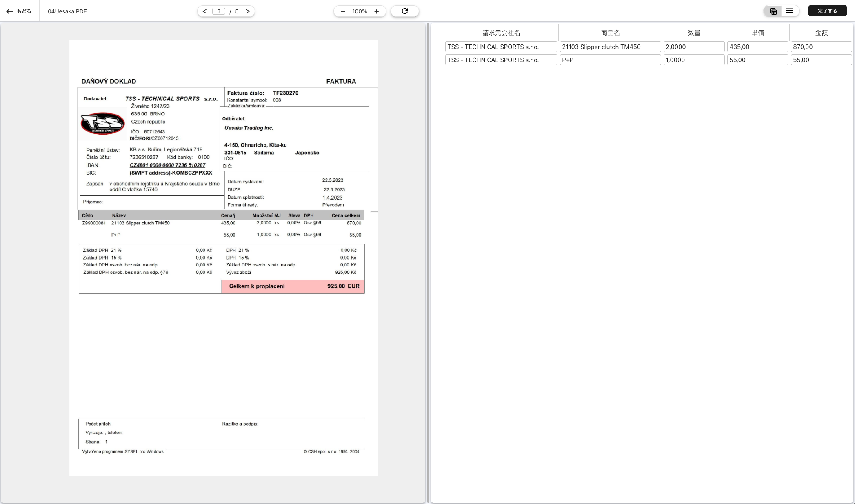Edit quantity field '2,0000'

(x=694, y=47)
